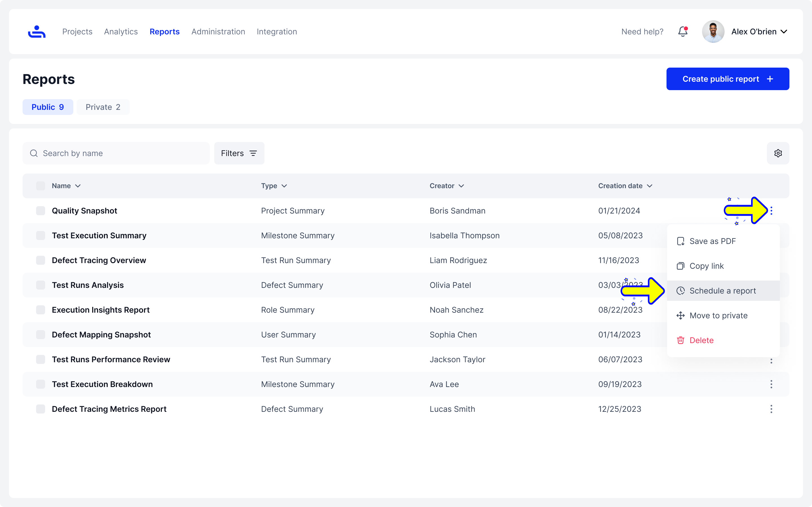Open the Filters button
Image resolution: width=812 pixels, height=507 pixels.
pyautogui.click(x=239, y=153)
